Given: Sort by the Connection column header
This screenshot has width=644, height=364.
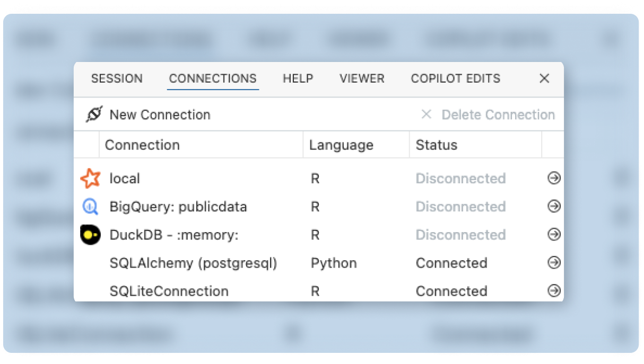Looking at the screenshot, I should click(142, 145).
